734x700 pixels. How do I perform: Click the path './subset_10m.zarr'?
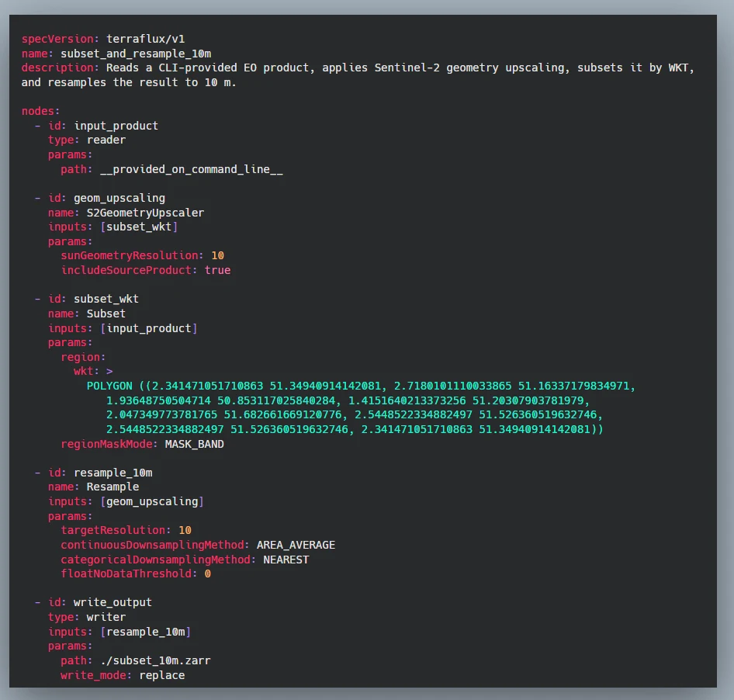(x=155, y=661)
